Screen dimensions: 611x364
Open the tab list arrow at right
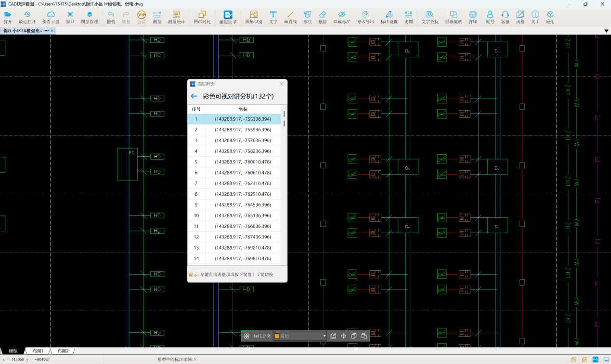point(606,31)
